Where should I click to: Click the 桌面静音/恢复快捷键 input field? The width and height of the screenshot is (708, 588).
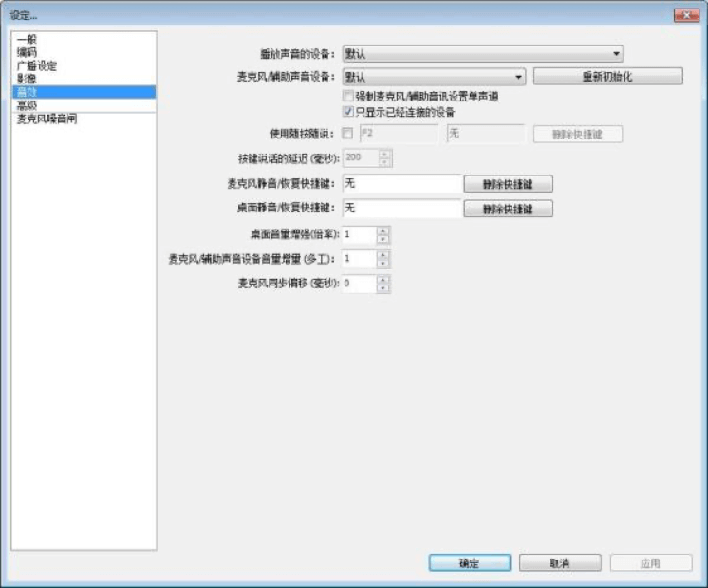pos(400,208)
